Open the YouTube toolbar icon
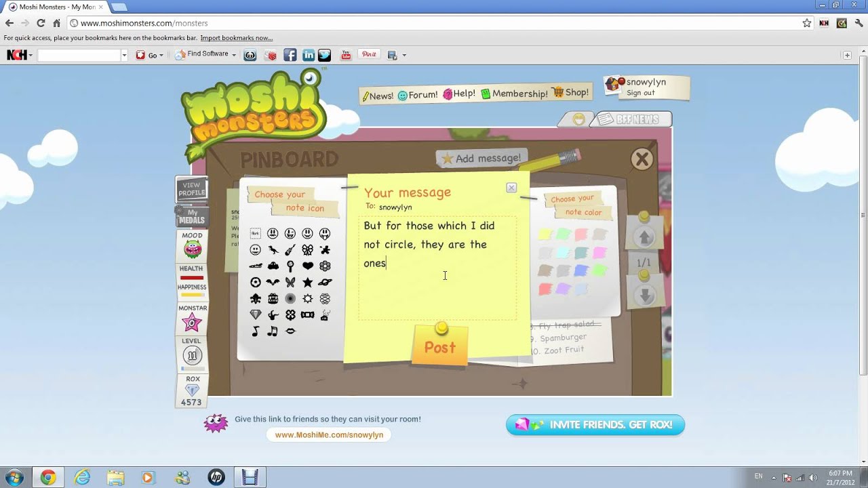868x488 pixels. pos(346,55)
